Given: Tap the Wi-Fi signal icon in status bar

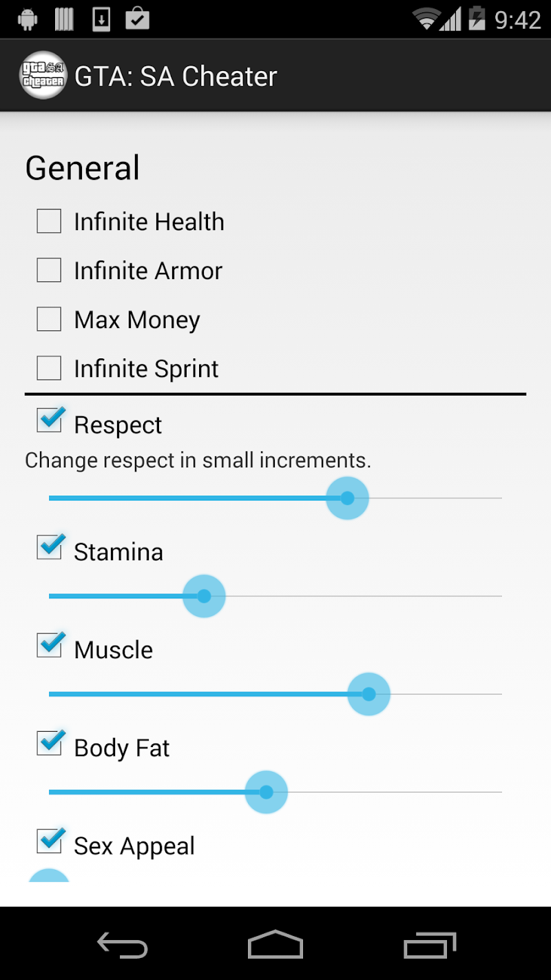Looking at the screenshot, I should (x=427, y=19).
